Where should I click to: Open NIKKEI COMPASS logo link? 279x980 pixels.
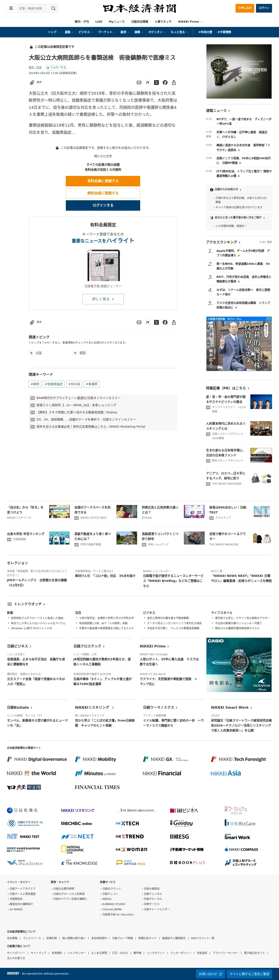pos(241,849)
